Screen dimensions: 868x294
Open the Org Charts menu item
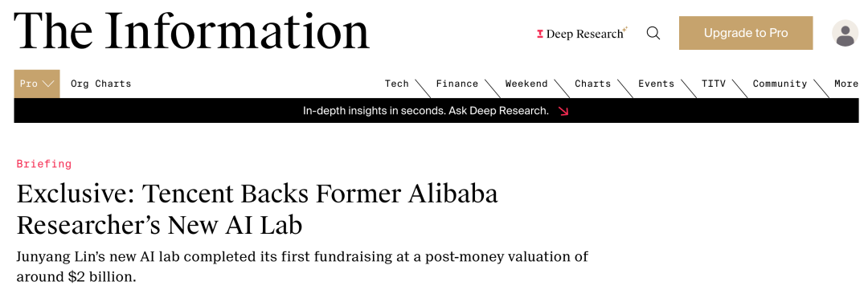100,84
